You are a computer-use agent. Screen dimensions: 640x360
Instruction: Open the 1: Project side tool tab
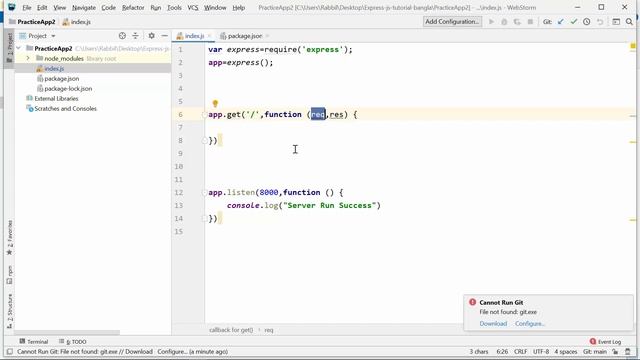tap(9, 48)
